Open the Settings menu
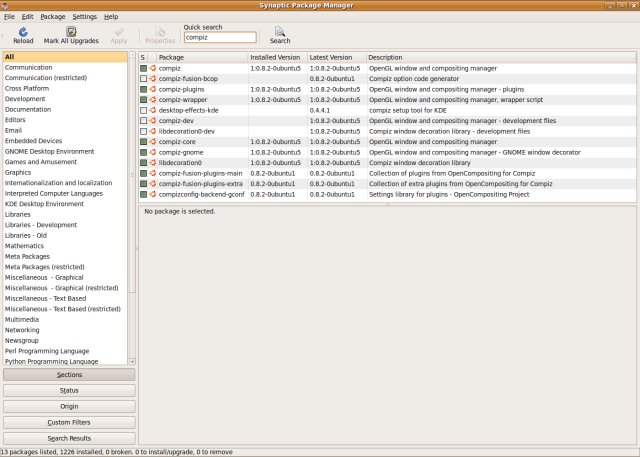This screenshot has width=640, height=457. 84,17
